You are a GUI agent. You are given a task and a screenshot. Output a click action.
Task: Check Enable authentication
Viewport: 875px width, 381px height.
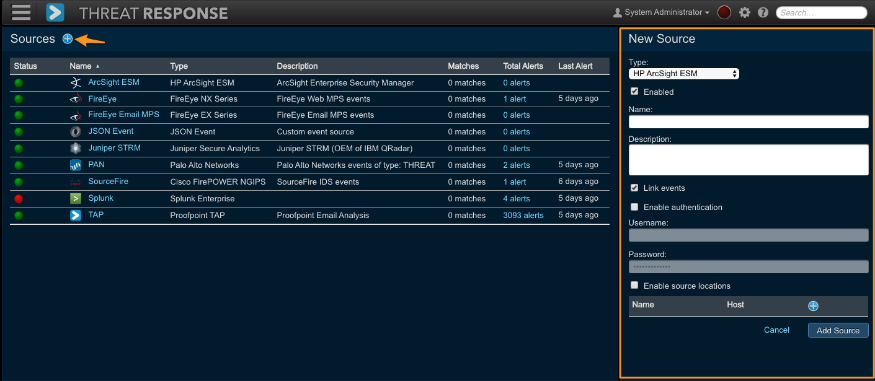634,207
